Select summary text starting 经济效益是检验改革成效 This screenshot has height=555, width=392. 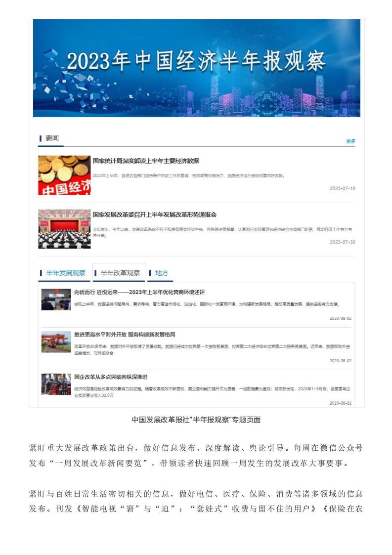click(x=212, y=392)
